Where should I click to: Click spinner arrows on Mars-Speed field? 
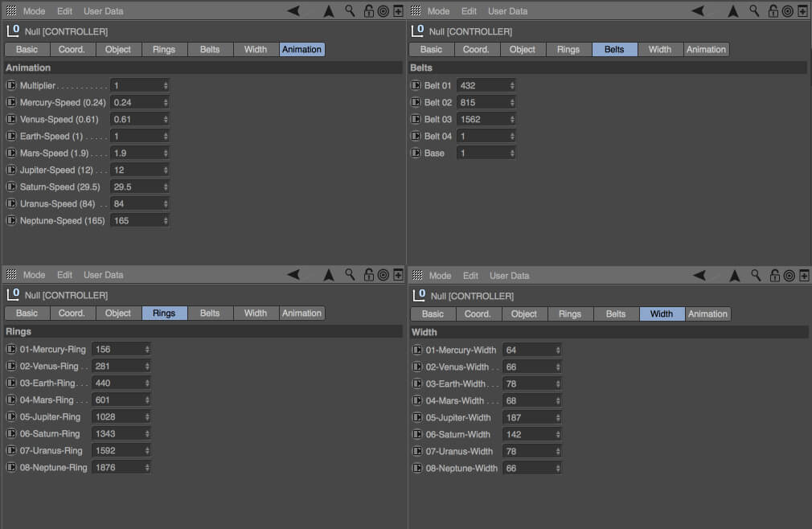166,154
